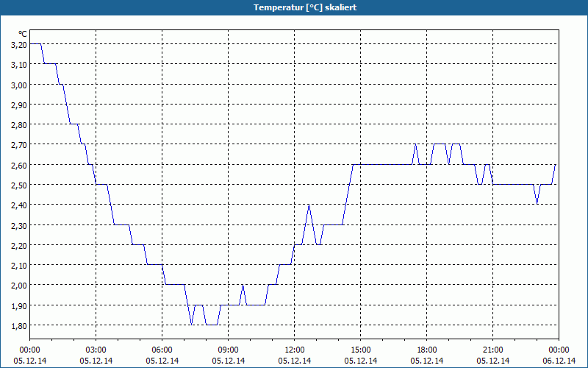
Task: Select the 3,00 y-axis value
Action: click(19, 85)
